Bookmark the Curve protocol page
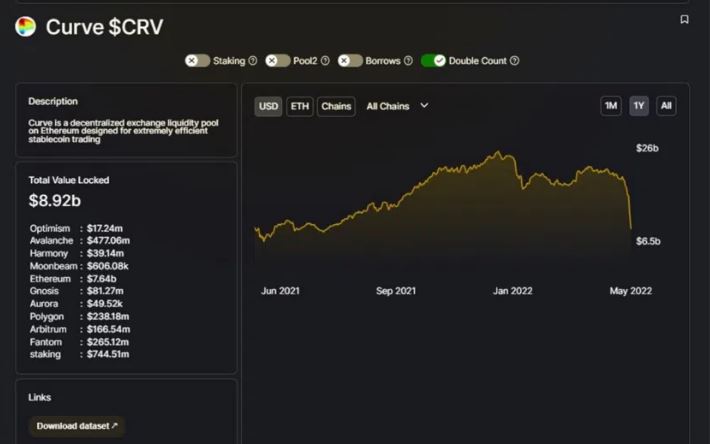The height and width of the screenshot is (444, 710). point(684,19)
